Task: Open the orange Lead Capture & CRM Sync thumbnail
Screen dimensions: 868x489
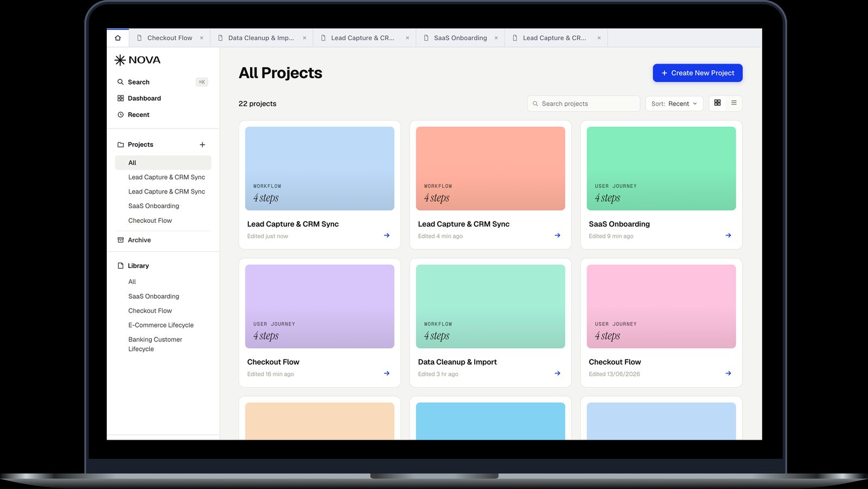Action: pyautogui.click(x=490, y=169)
